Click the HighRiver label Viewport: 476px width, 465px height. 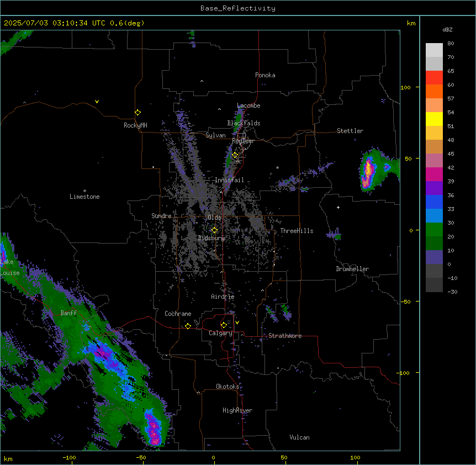tap(237, 410)
